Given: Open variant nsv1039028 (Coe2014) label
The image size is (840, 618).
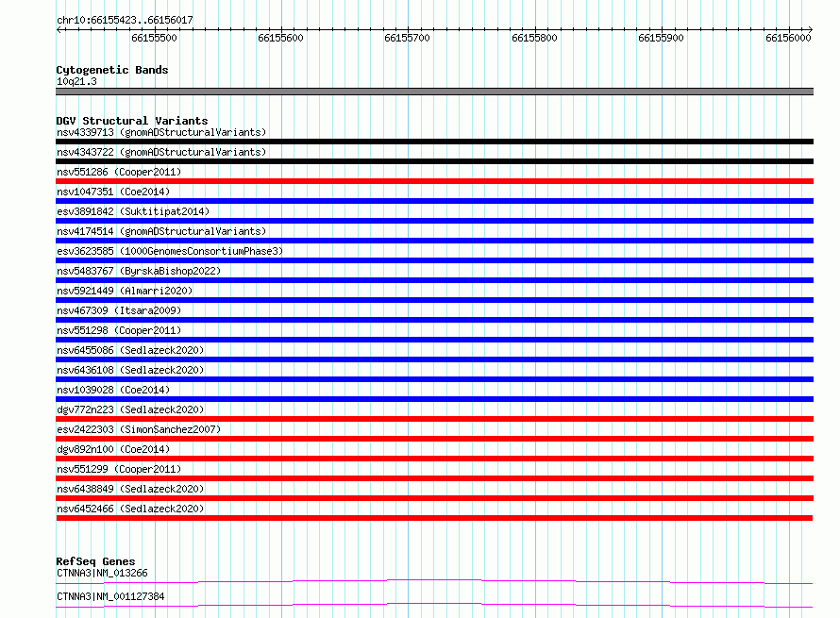Looking at the screenshot, I should 113,390.
